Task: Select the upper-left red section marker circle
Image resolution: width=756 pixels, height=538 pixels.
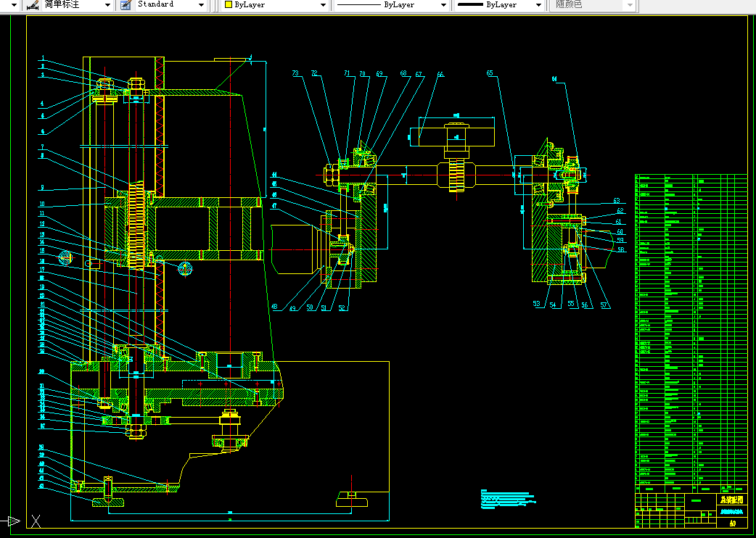Action: click(65, 257)
